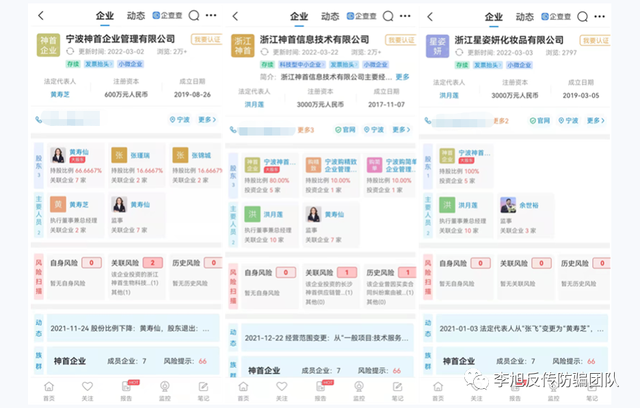Tap 我要认证 for 浙江神首信息技术有限公司
The image size is (640, 408).
[401, 40]
